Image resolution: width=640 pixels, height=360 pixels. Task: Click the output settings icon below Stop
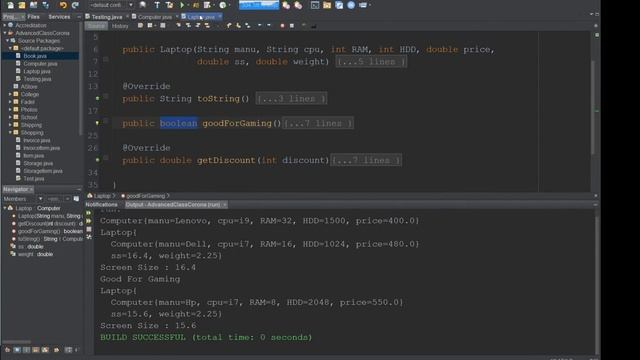coord(89,237)
